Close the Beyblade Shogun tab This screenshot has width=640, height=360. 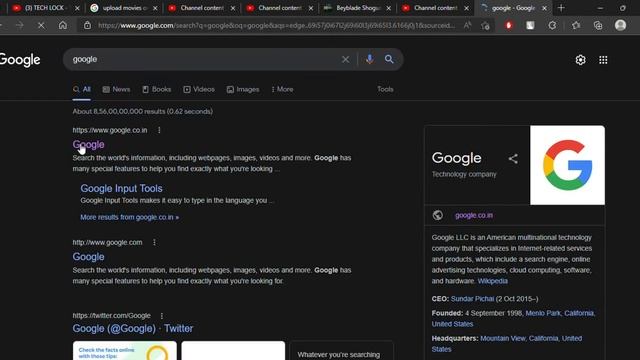click(389, 8)
